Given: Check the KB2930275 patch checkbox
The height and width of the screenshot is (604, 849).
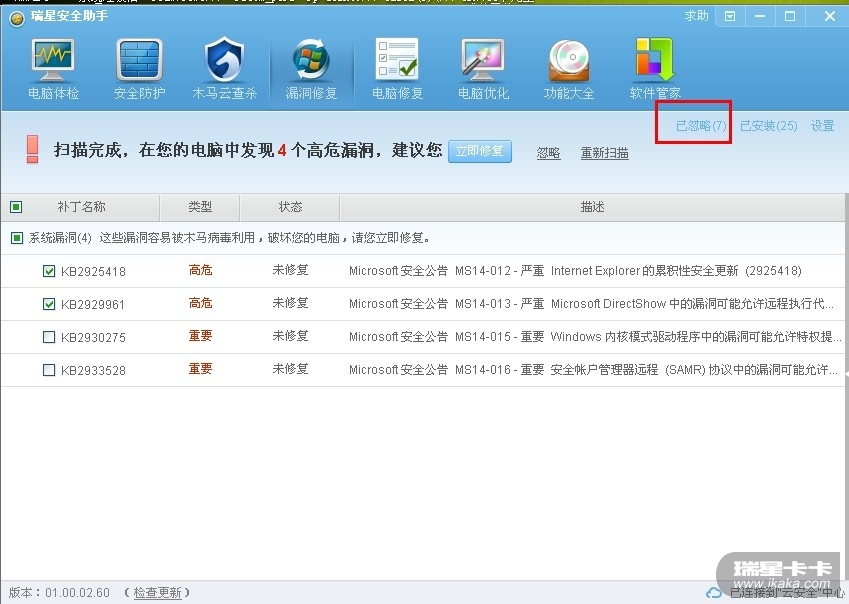Looking at the screenshot, I should coord(49,337).
